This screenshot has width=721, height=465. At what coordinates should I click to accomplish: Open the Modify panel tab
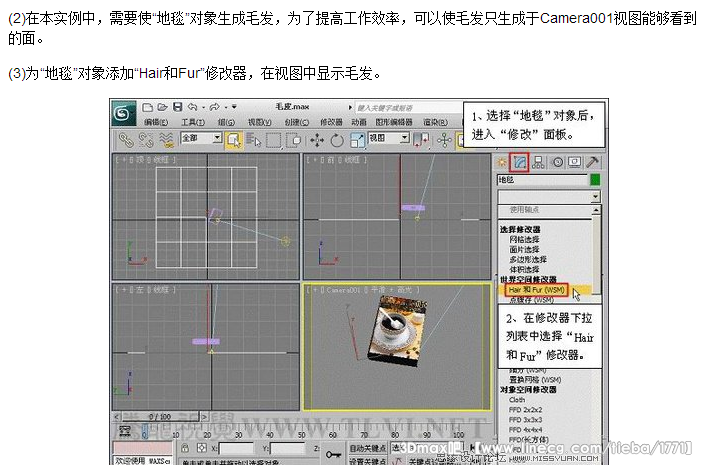(520, 162)
